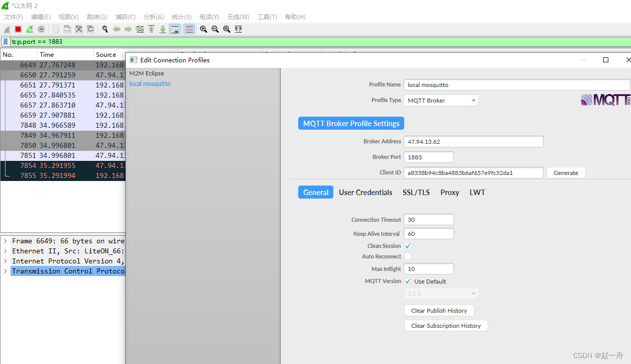Select the local mosquitto profile

pyautogui.click(x=150, y=83)
